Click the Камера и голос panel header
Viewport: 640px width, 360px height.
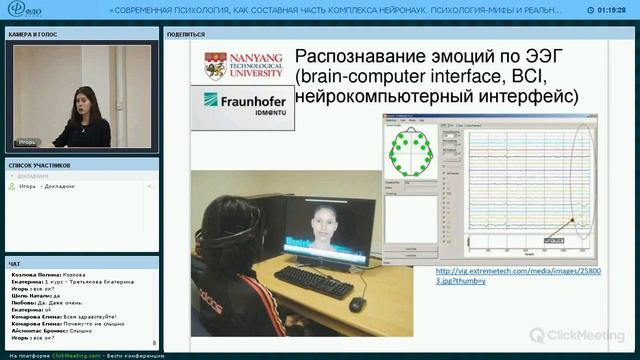click(x=82, y=34)
